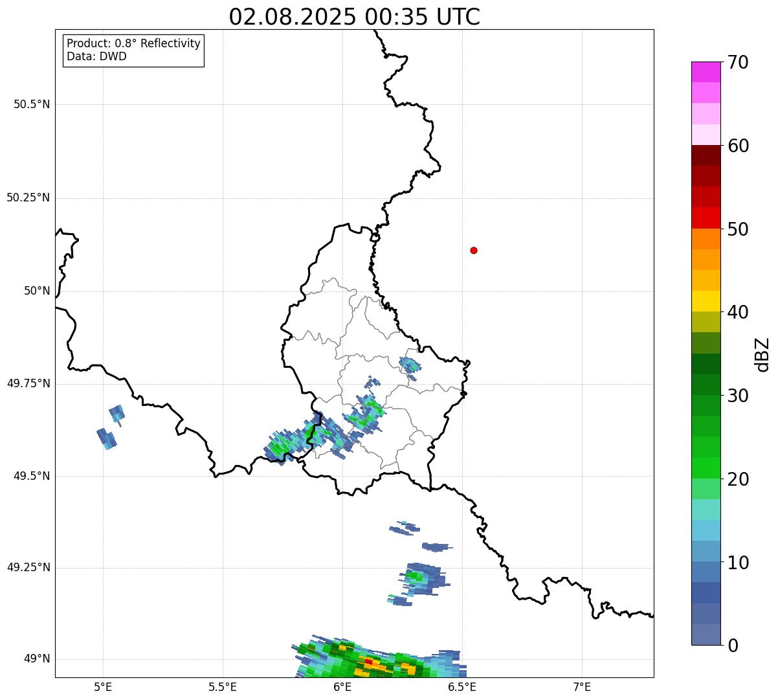This screenshot has width=778, height=700.
Task: Click the 70 tick label on colorbar
Action: point(738,62)
